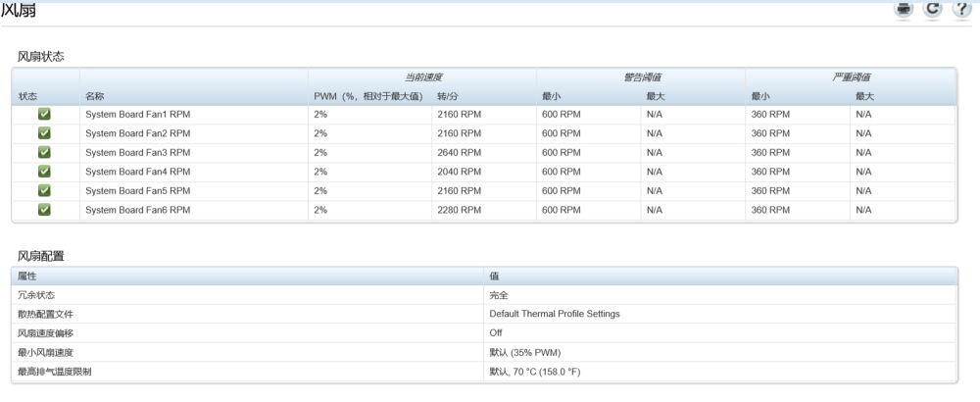The image size is (980, 402).
Task: Click the 值 column header
Action: (x=494, y=276)
